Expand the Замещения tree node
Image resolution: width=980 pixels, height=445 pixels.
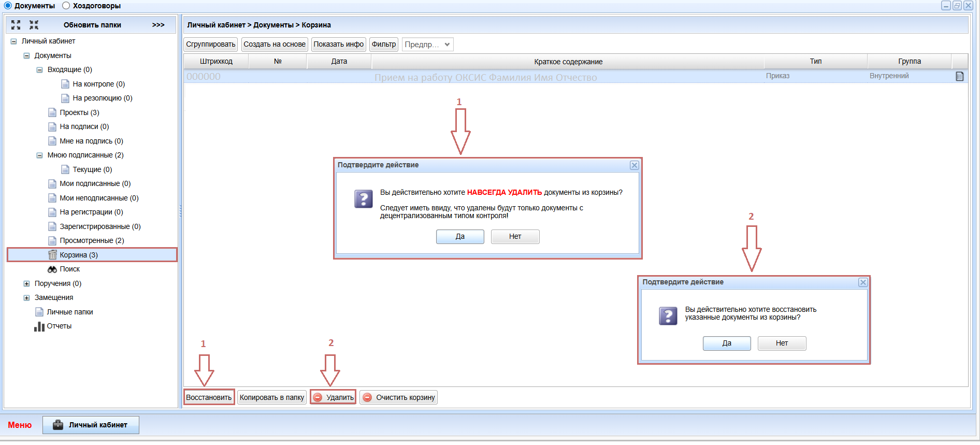click(26, 298)
